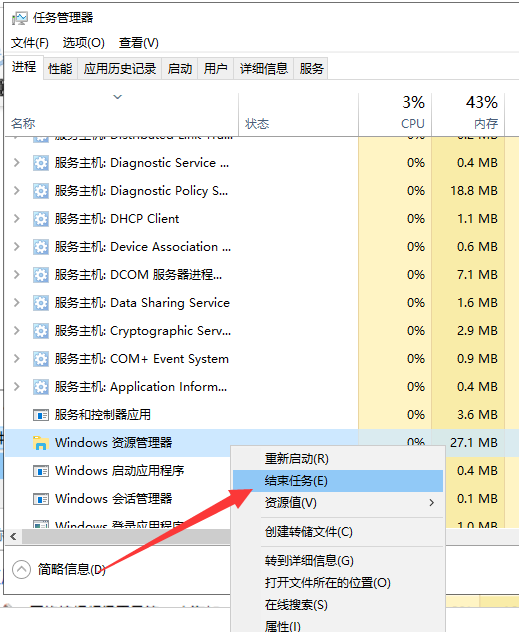
Task: Click the Task Manager title bar icon
Action: pyautogui.click(x=19, y=18)
